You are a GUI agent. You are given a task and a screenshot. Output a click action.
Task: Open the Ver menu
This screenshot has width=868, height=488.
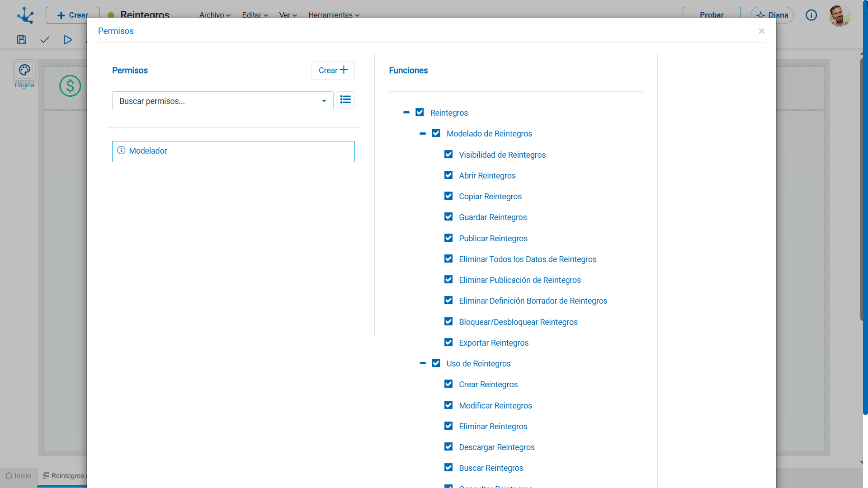point(288,15)
